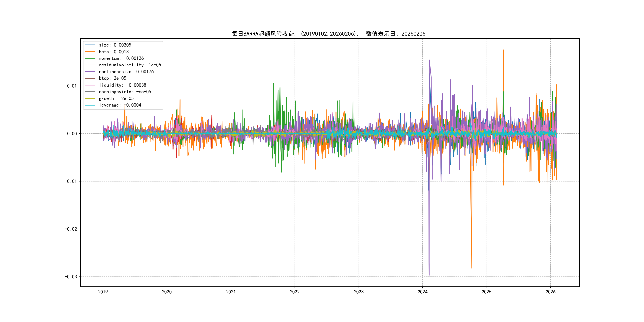Click the orange beta legend line
The image size is (644, 322).
click(x=90, y=52)
